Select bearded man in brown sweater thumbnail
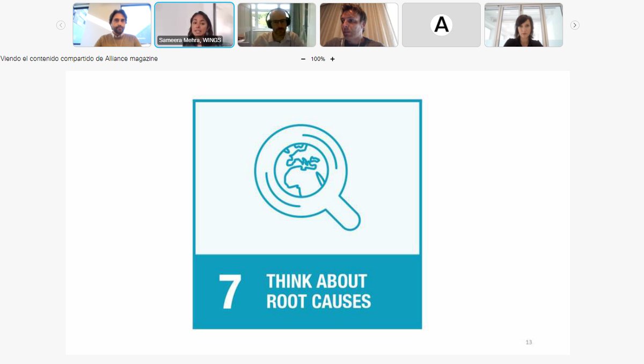This screenshot has width=644, height=364. (x=112, y=25)
